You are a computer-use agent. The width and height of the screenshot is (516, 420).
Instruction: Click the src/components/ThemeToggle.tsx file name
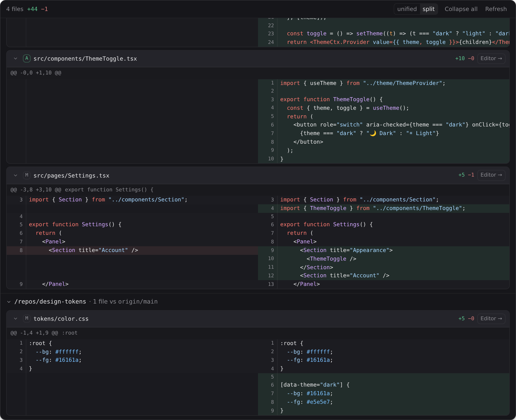85,59
